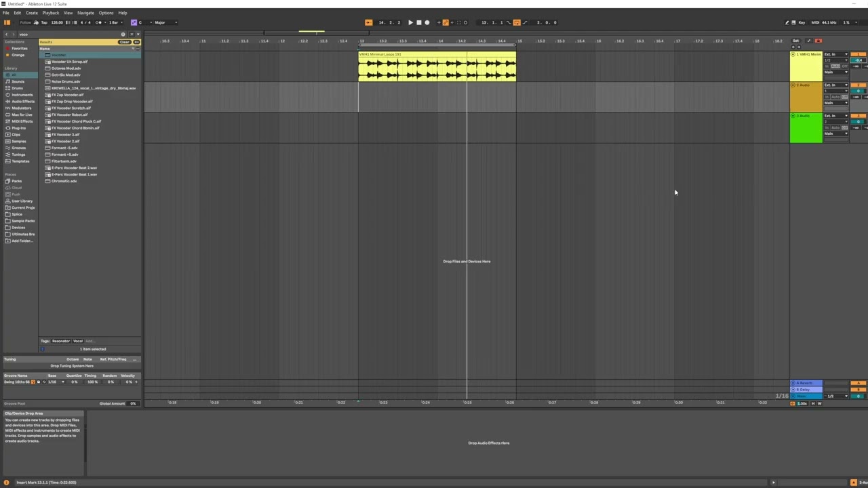Image resolution: width=868 pixels, height=488 pixels.
Task: Toggle the MIDI map mode button
Action: pyautogui.click(x=815, y=22)
